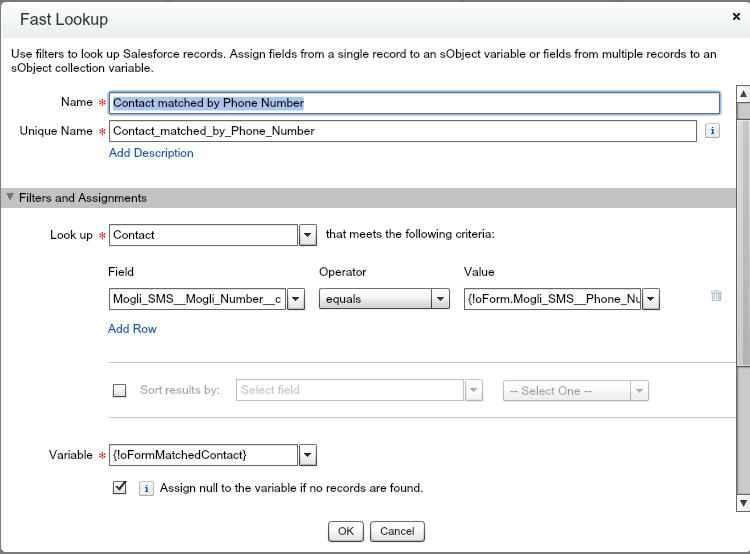Collapse the Filters and Assignments section

11,198
